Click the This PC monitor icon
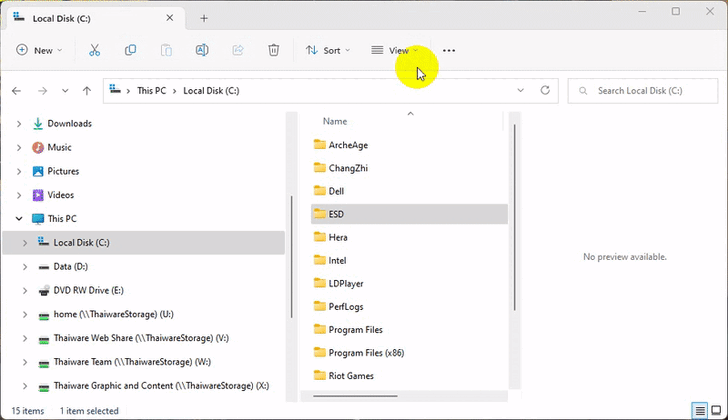Screen dimensions: 728x420 click(38, 219)
